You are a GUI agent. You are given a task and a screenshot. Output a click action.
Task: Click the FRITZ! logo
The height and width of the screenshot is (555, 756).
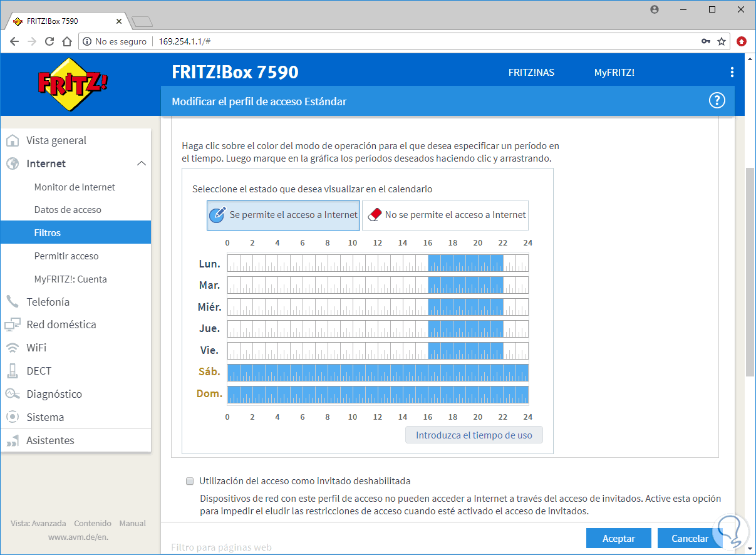point(73,85)
